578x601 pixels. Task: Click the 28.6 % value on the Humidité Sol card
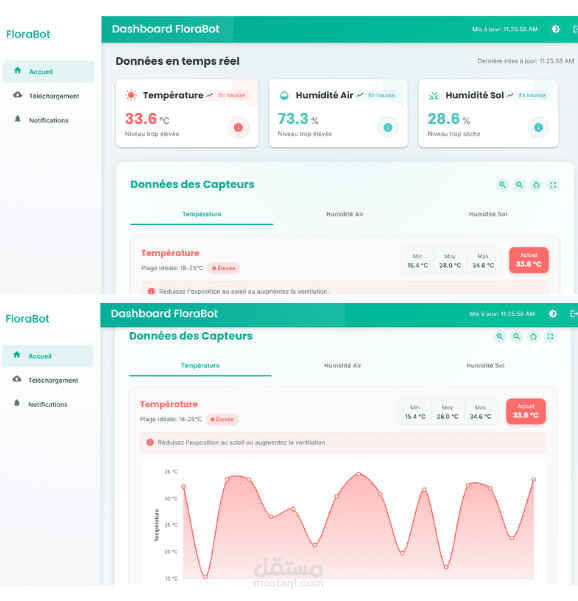point(448,119)
